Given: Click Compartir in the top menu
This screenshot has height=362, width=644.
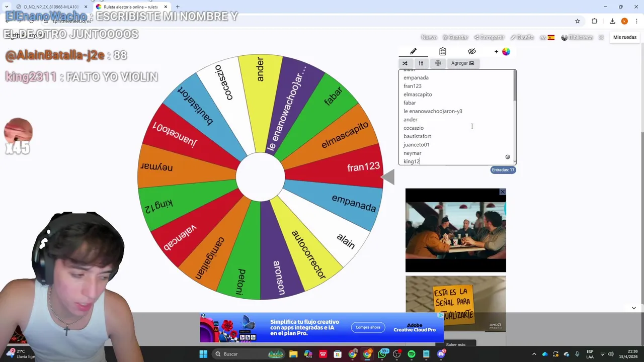Looking at the screenshot, I should 489,37.
